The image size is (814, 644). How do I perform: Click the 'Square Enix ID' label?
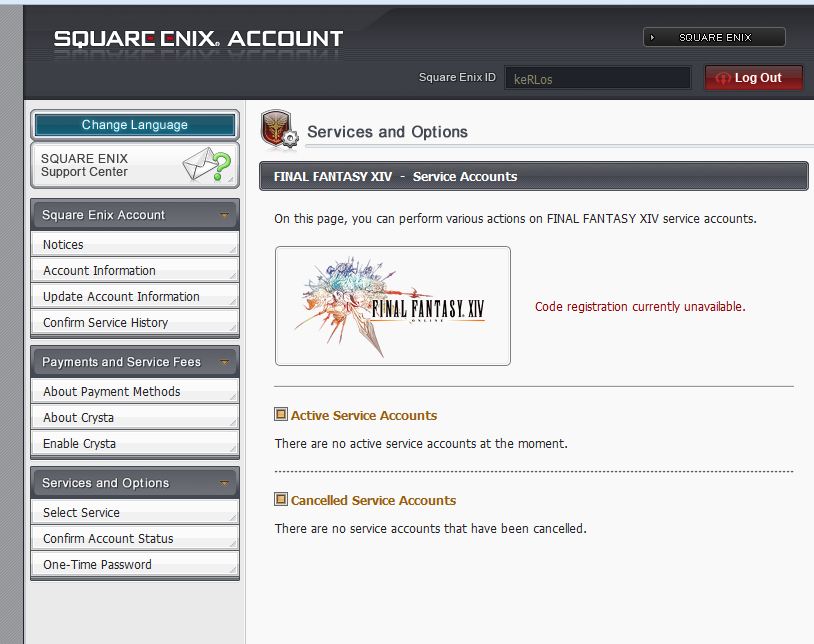click(457, 77)
